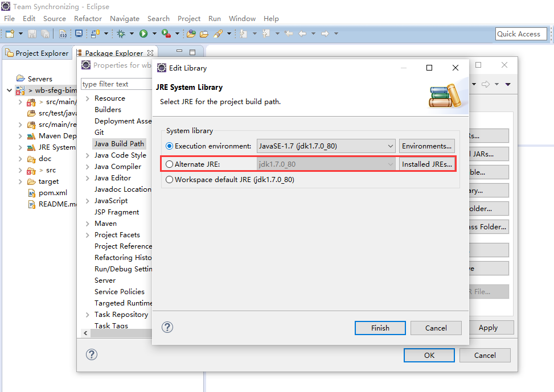
Task: Click the pom.xml file icon
Action: pyautogui.click(x=32, y=193)
